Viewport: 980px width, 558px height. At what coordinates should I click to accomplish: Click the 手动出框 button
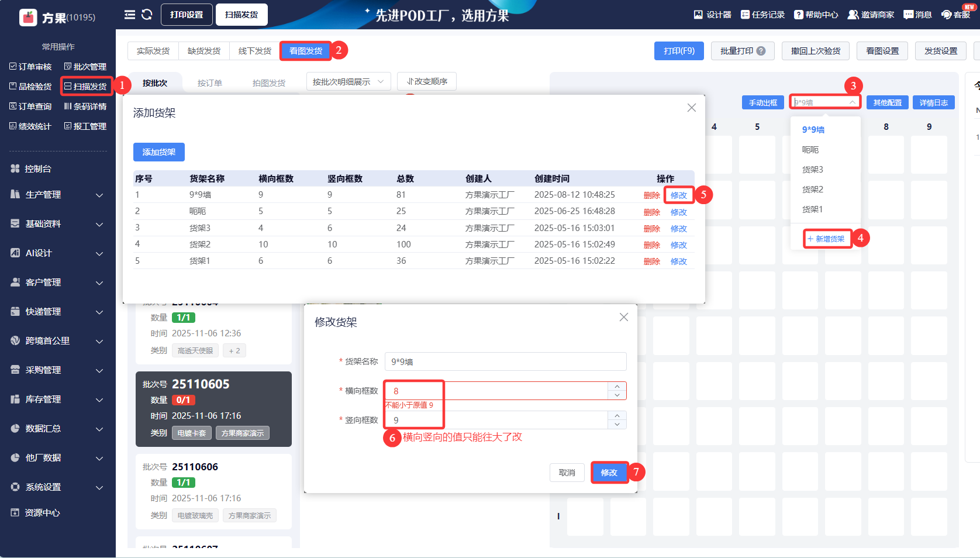pos(763,102)
